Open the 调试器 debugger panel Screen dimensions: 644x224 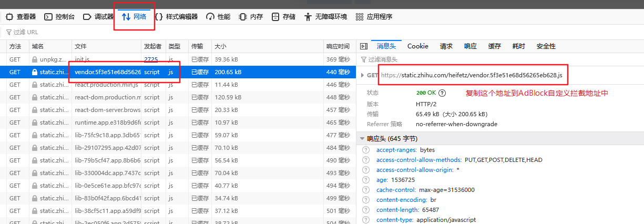click(98, 17)
